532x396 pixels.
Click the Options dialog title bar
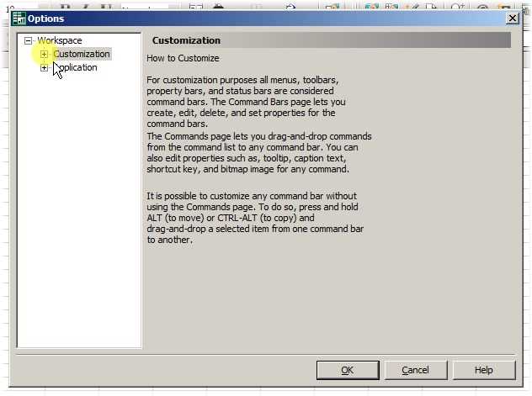(253, 18)
